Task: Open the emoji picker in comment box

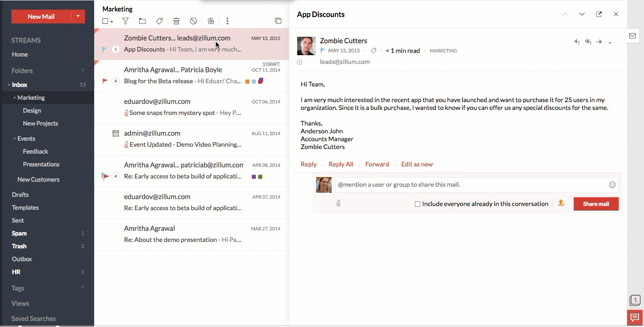Action: (612, 185)
